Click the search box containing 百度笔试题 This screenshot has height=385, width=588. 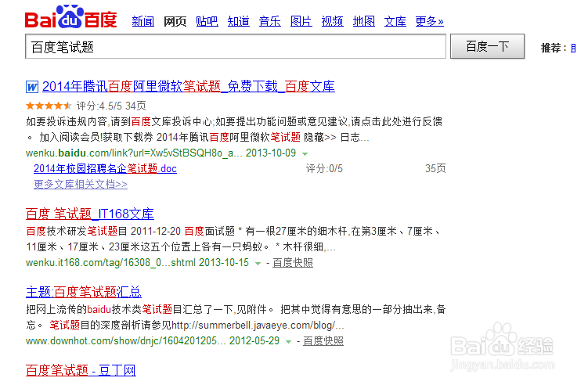coord(236,46)
